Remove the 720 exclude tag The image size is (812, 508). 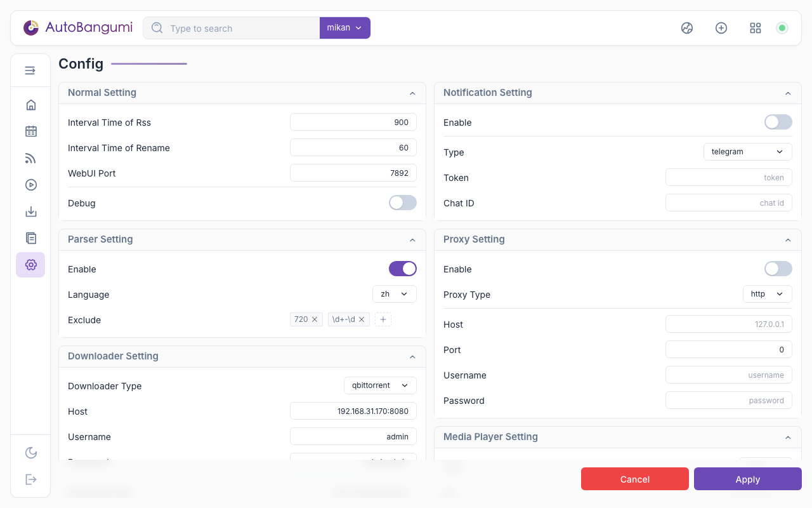(315, 319)
